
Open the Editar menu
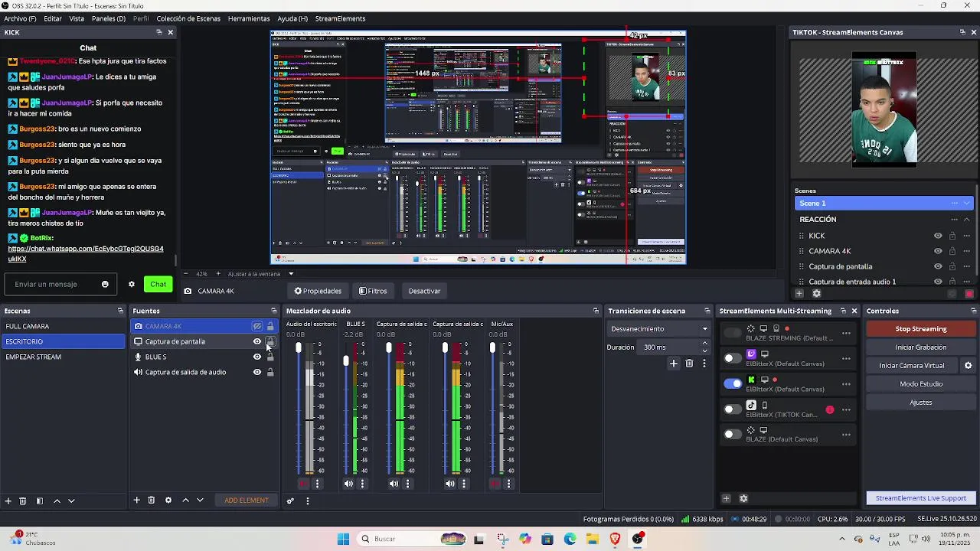tap(53, 18)
